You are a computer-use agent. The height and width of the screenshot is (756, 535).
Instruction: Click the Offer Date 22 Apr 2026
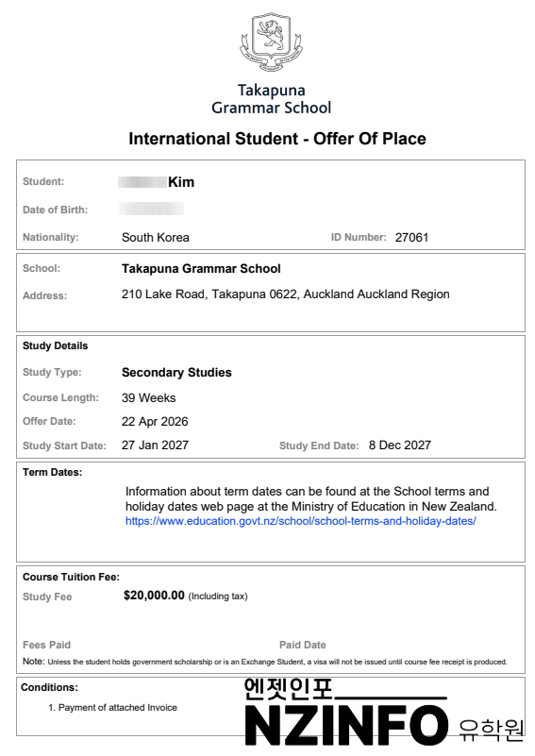155,421
